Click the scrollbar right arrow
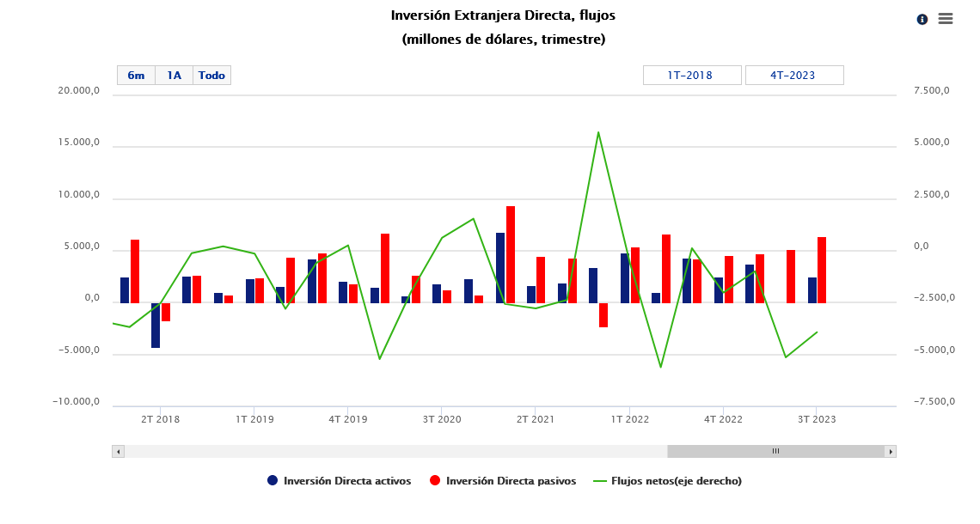 click(x=891, y=451)
